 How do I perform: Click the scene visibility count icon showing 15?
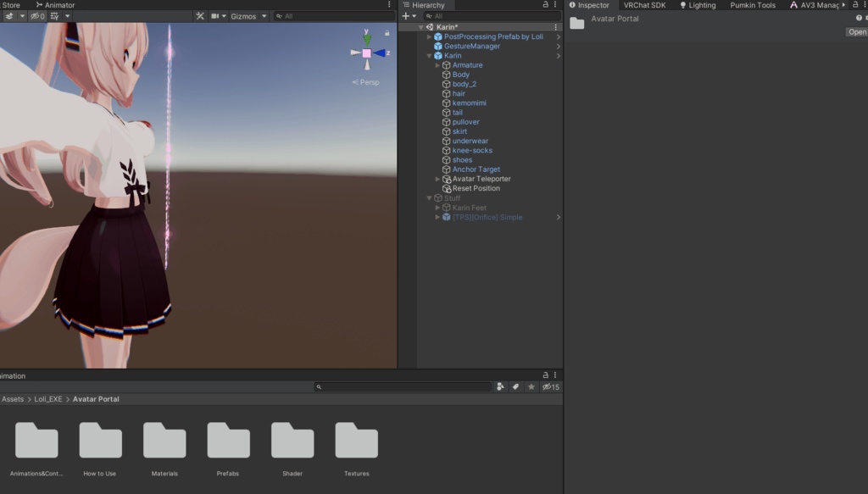pyautogui.click(x=550, y=386)
